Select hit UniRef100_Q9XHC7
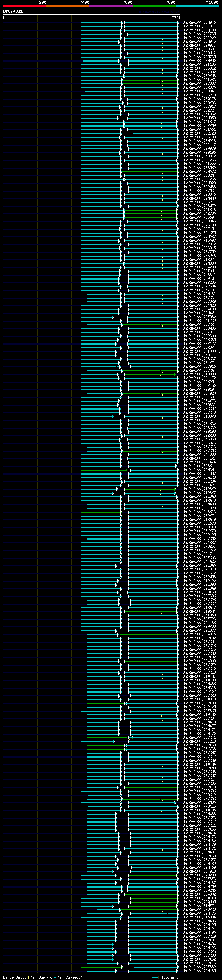 point(199,26)
